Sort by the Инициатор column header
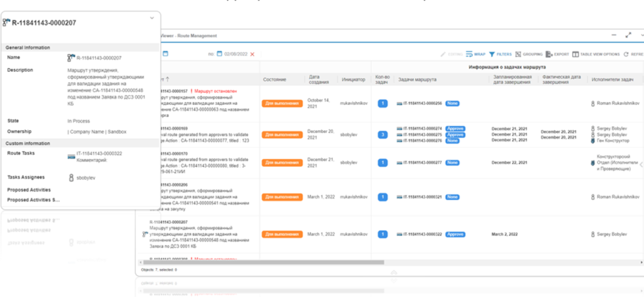 (x=353, y=80)
